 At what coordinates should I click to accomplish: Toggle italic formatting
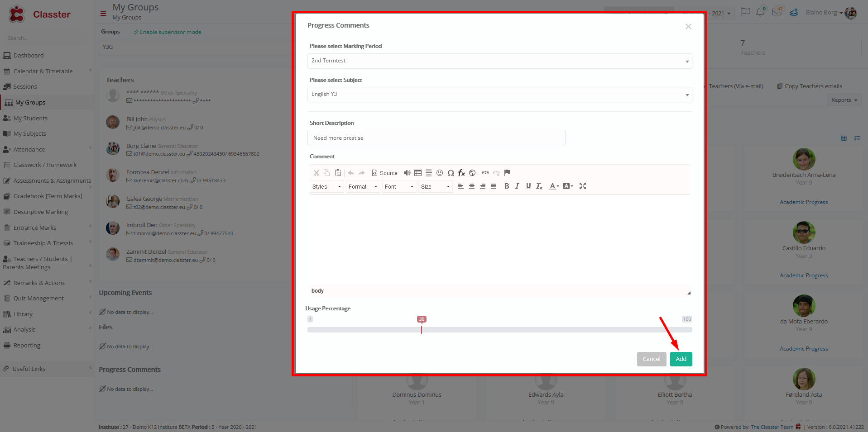517,186
